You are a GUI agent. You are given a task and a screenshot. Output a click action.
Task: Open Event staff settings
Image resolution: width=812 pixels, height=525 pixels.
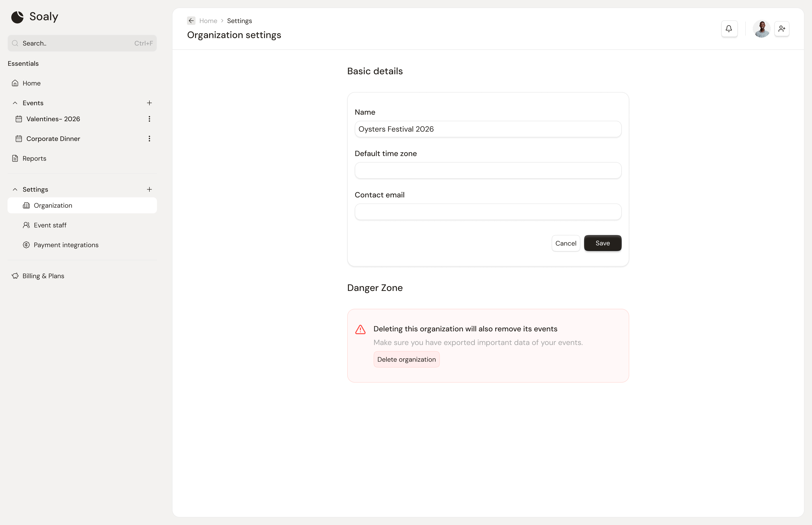[82, 225]
